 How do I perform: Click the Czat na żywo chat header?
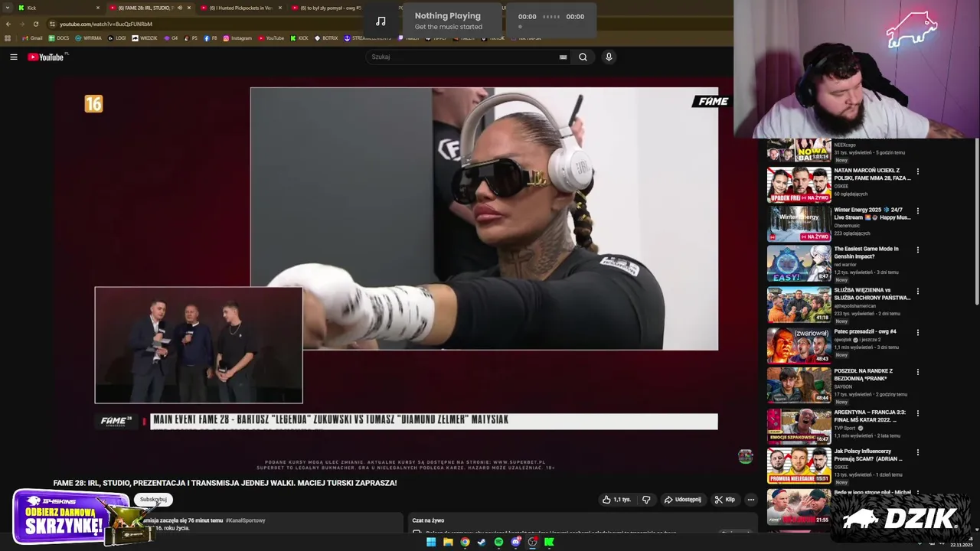click(428, 520)
